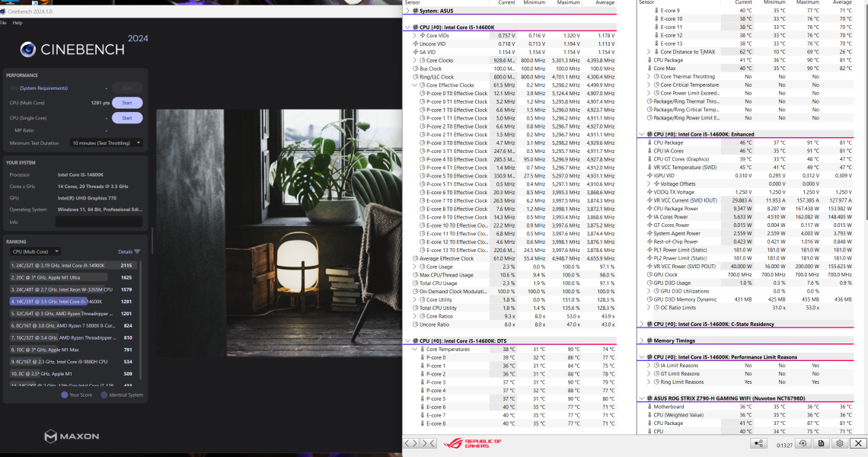The height and width of the screenshot is (457, 868).
Task: Collapse the CPU [#0] DTS sensor group
Action: [408, 340]
